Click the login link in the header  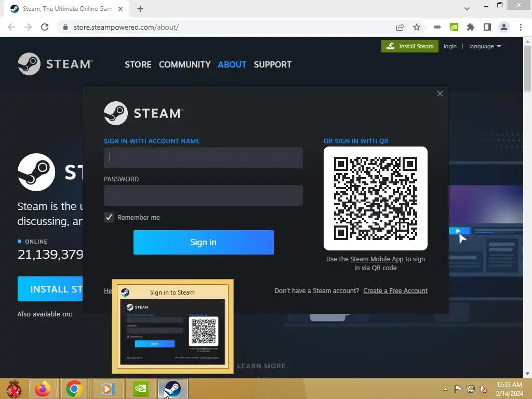450,46
